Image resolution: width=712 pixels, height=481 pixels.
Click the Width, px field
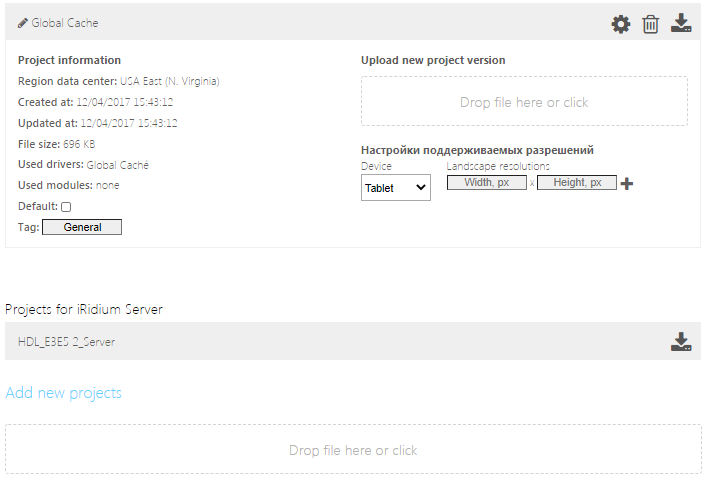487,183
